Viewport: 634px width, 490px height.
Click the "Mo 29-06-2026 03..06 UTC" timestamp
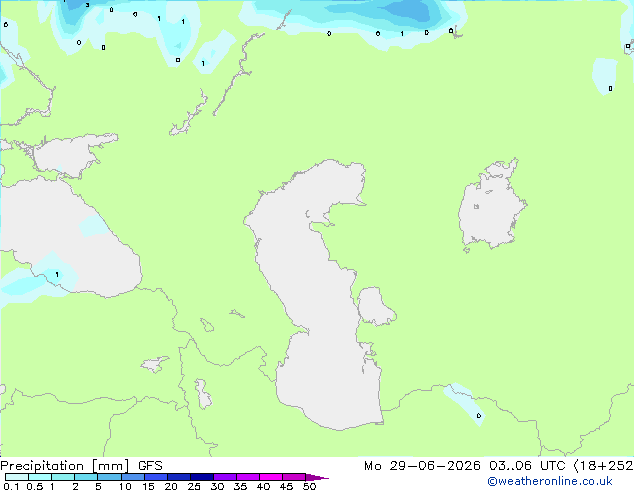click(465, 466)
